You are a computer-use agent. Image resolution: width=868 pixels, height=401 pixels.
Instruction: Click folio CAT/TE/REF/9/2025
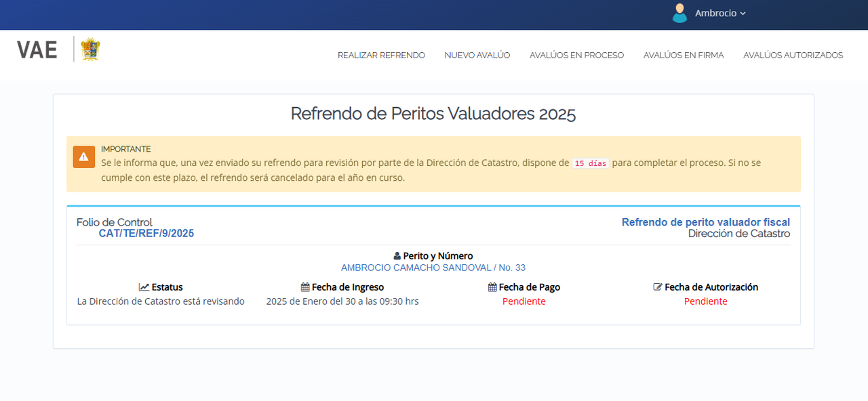[x=146, y=234]
